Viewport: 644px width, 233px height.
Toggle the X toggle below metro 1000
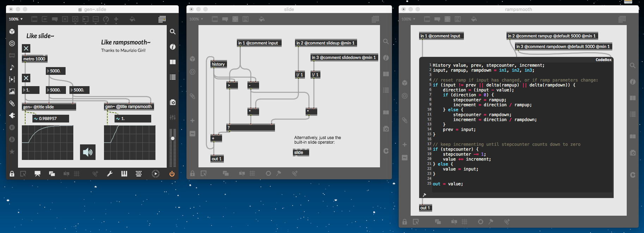point(26,78)
